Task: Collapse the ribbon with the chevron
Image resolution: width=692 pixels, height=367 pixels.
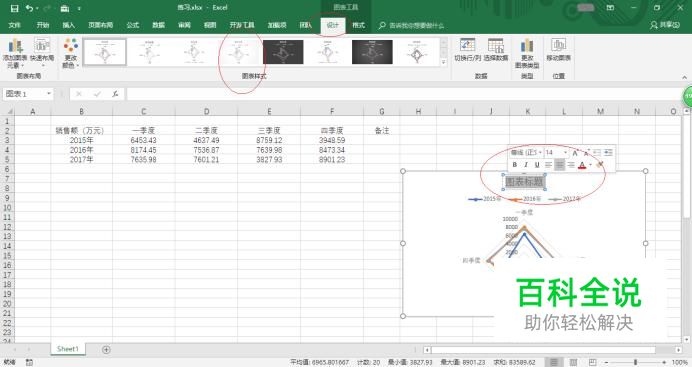Action: (x=684, y=77)
